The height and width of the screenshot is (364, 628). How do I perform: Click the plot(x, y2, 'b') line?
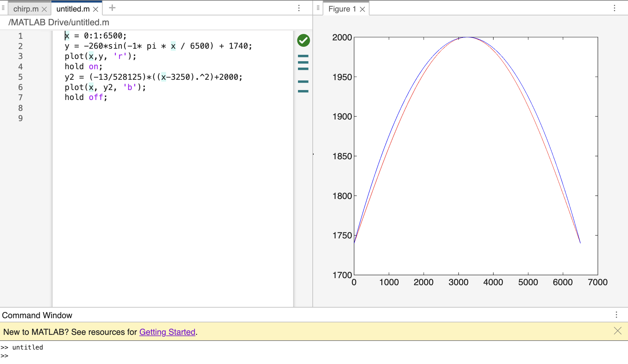click(105, 87)
